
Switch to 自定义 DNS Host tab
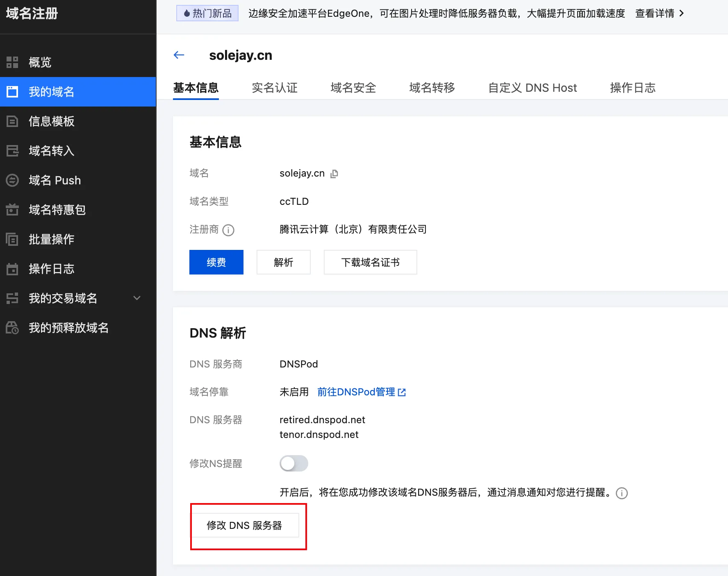click(532, 88)
